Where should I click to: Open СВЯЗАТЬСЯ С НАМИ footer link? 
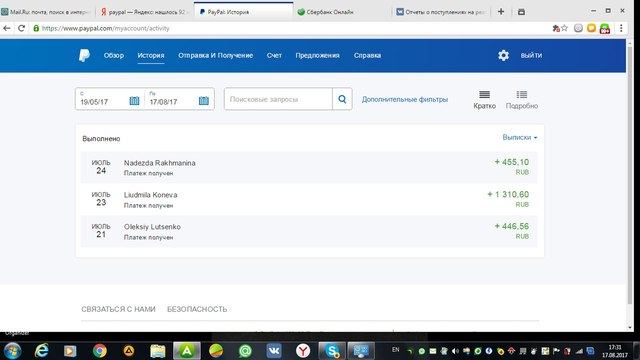coord(118,309)
